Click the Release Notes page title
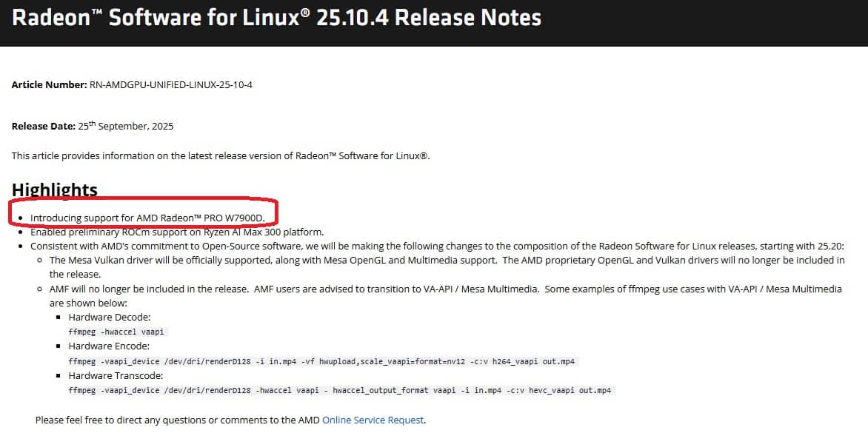This screenshot has width=868, height=436. point(276,18)
